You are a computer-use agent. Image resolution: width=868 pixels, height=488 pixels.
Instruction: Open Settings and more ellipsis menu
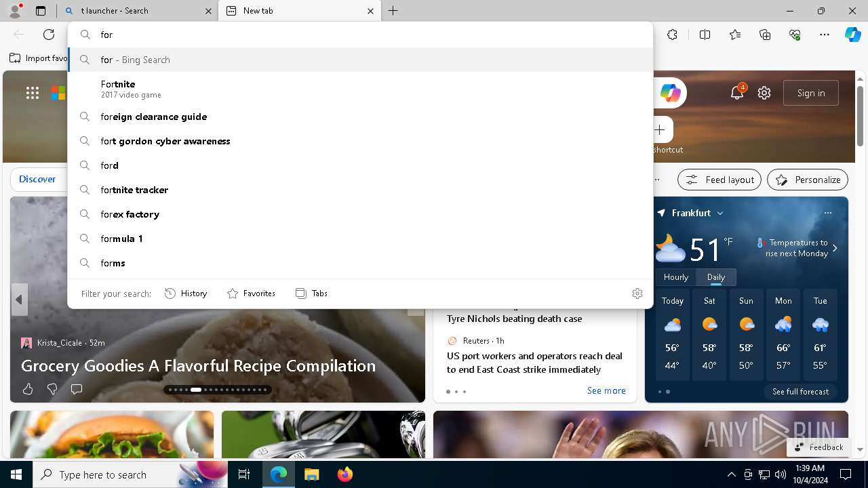[x=825, y=35]
